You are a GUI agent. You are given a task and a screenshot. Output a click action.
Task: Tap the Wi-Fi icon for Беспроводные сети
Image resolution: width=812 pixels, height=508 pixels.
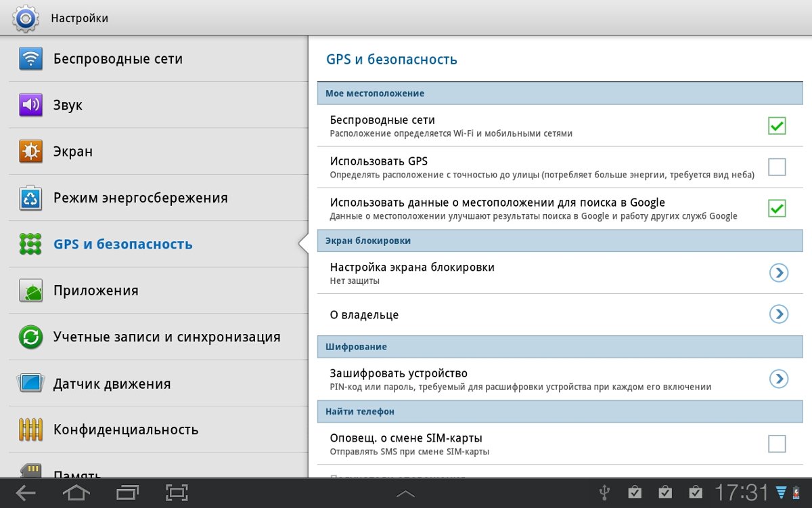(x=31, y=59)
